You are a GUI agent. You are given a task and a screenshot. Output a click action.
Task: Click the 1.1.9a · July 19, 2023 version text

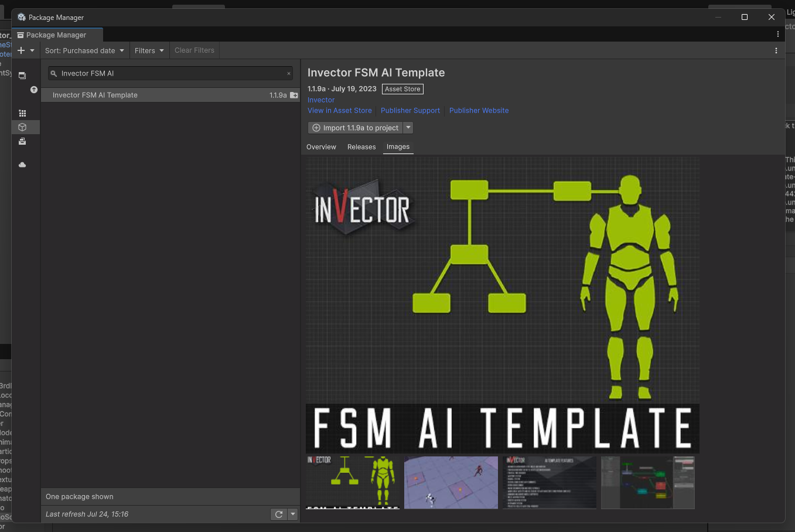[x=342, y=89]
